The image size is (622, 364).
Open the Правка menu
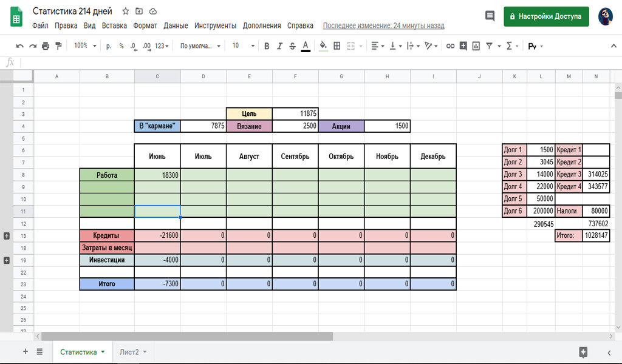(66, 25)
